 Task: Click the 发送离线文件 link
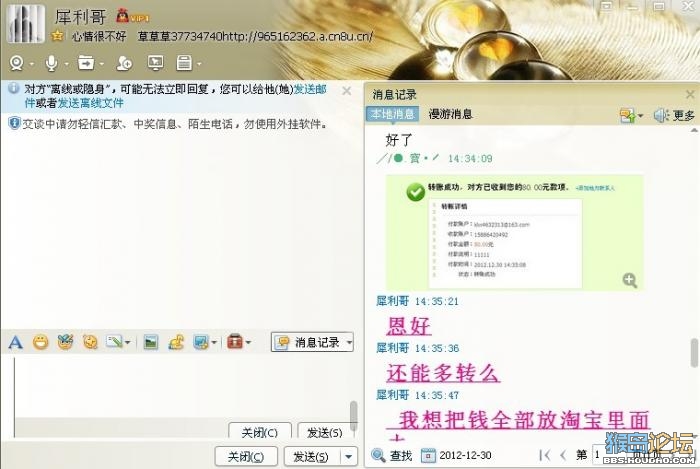click(x=91, y=103)
